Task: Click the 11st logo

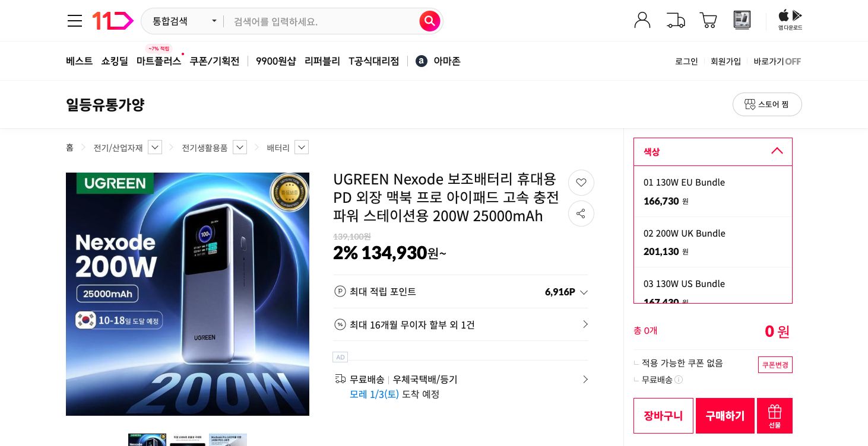Action: [113, 20]
